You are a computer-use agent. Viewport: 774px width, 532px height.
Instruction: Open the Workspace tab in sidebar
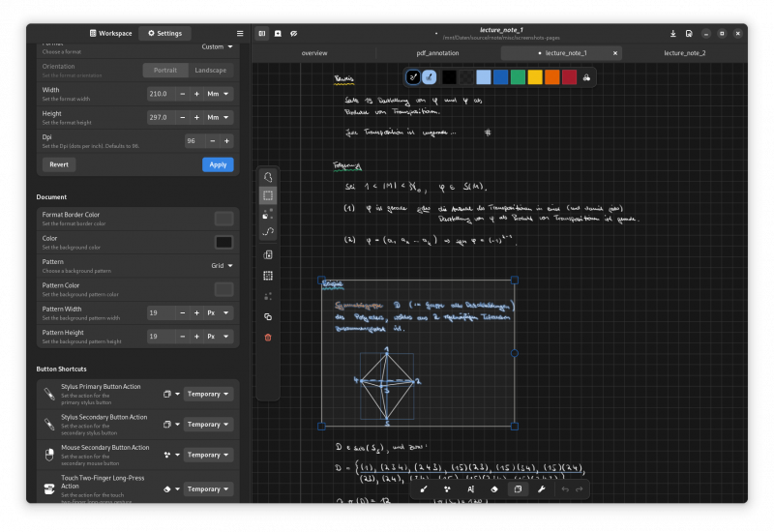[110, 33]
